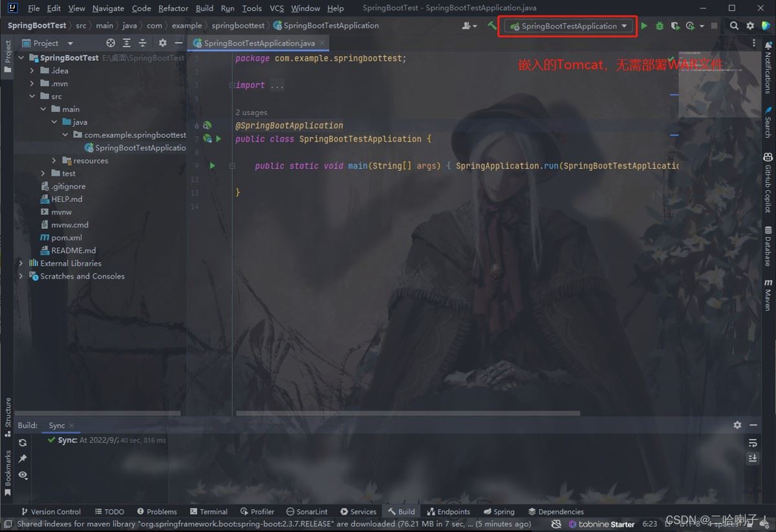This screenshot has height=532, width=776.
Task: Toggle soft-wrap icon in Build output
Action: [x=753, y=443]
